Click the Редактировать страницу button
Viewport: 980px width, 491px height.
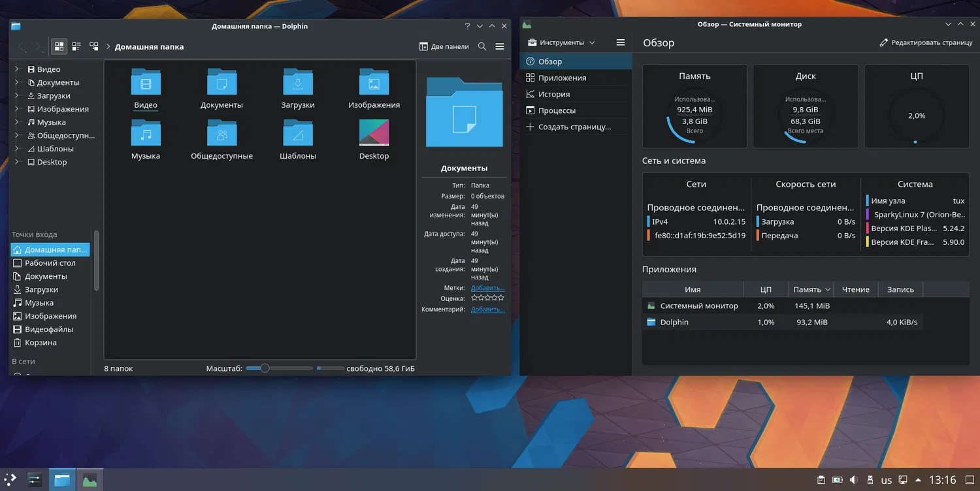click(926, 42)
